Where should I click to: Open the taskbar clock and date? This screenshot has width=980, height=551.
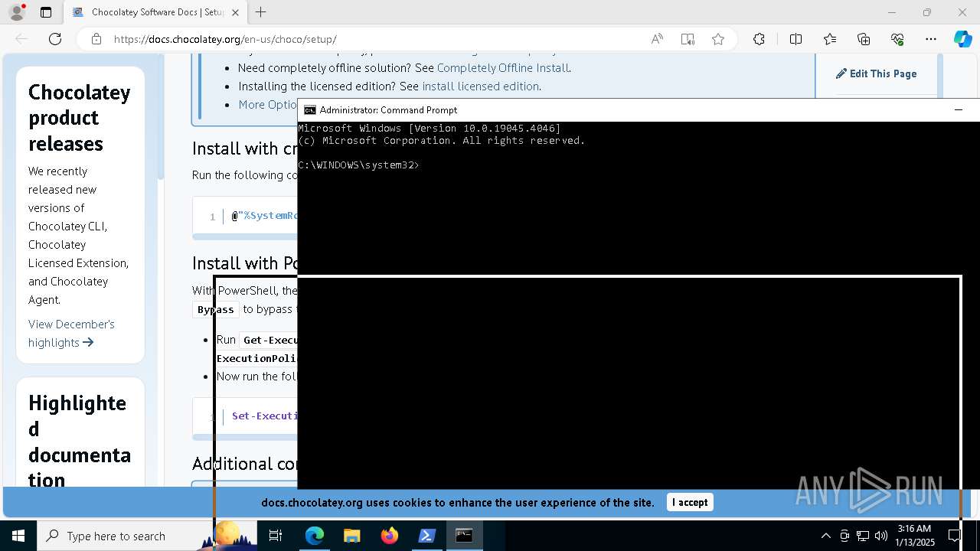tap(916, 536)
